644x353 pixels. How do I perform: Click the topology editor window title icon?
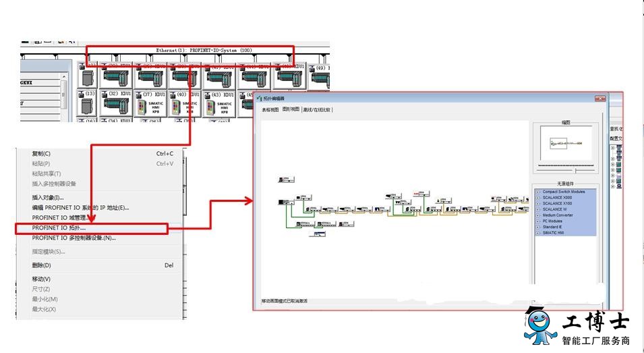point(259,99)
